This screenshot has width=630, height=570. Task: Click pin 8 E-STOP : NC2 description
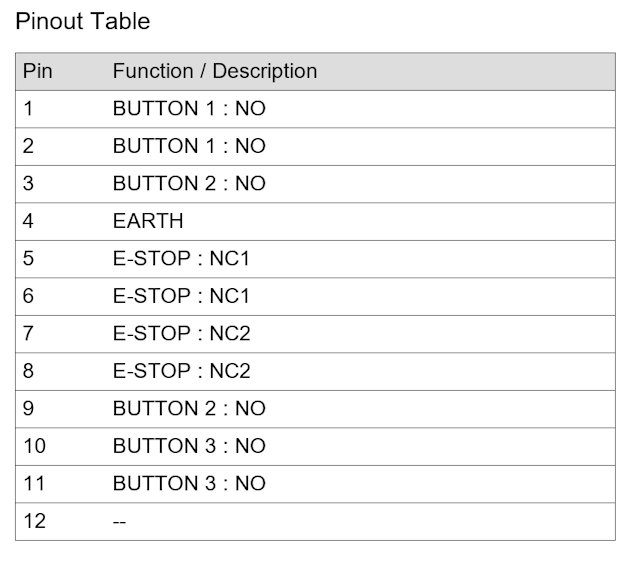(x=182, y=371)
